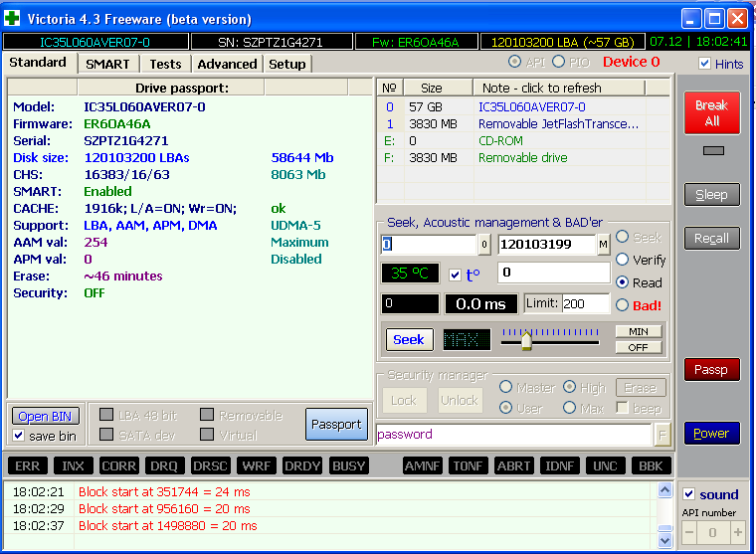
Task: Select the Bad! radio option
Action: click(622, 304)
